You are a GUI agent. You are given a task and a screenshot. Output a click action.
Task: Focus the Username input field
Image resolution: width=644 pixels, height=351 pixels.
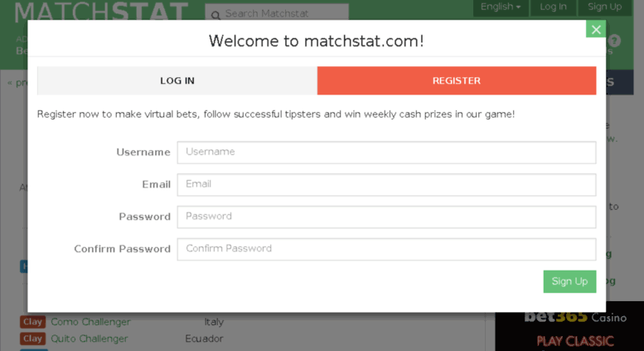coord(386,152)
